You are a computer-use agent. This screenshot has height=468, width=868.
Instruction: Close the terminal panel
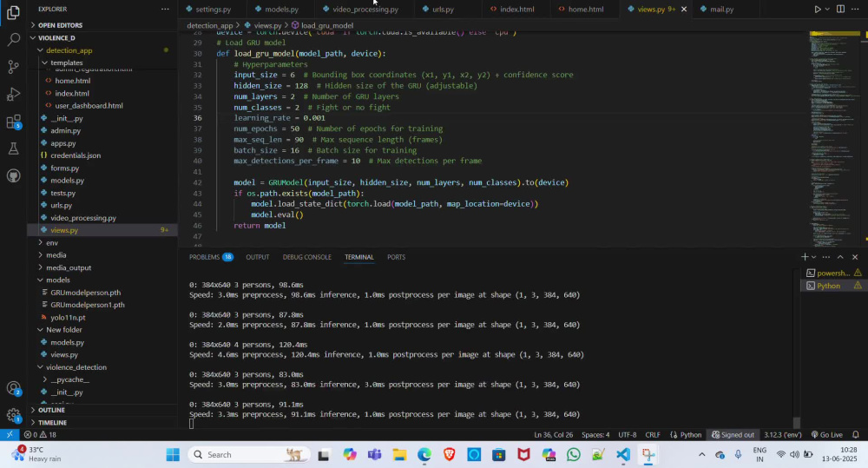pos(855,257)
